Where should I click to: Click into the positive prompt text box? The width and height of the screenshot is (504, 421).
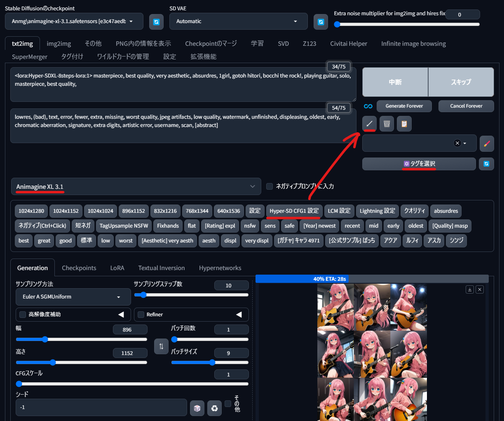tap(183, 85)
